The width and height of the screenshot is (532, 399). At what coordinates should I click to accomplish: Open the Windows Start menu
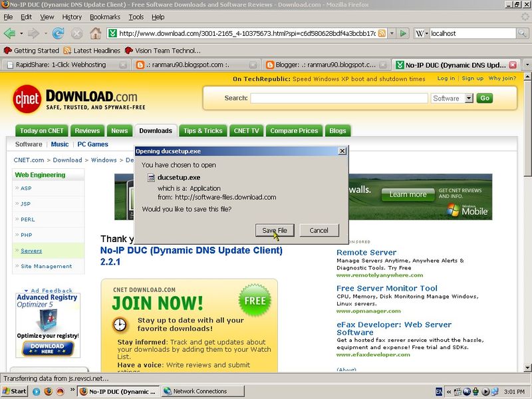pyautogui.click(x=14, y=391)
